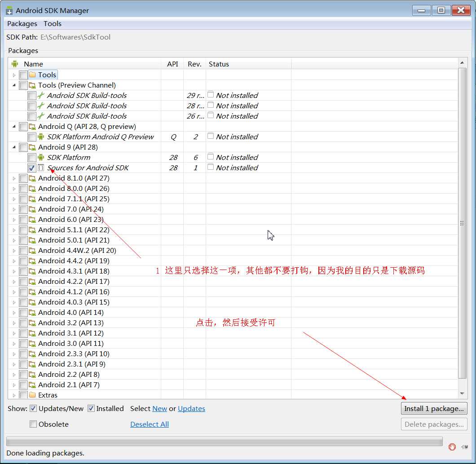Click the Android robot icon in the Name header
476x464 pixels.
coord(15,64)
